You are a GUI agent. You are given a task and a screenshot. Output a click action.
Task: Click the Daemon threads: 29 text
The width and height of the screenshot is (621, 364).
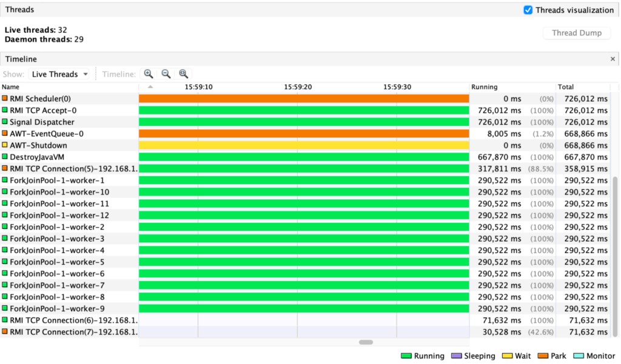pyautogui.click(x=44, y=39)
